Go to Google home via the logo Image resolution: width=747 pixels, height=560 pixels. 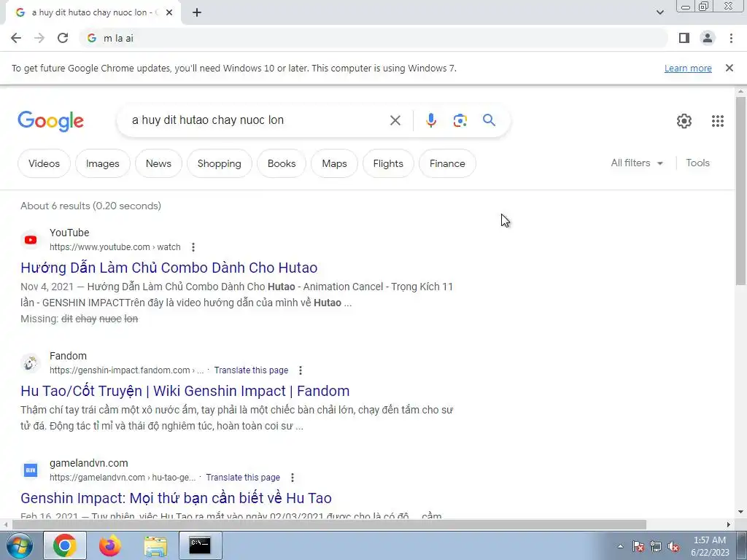50,121
